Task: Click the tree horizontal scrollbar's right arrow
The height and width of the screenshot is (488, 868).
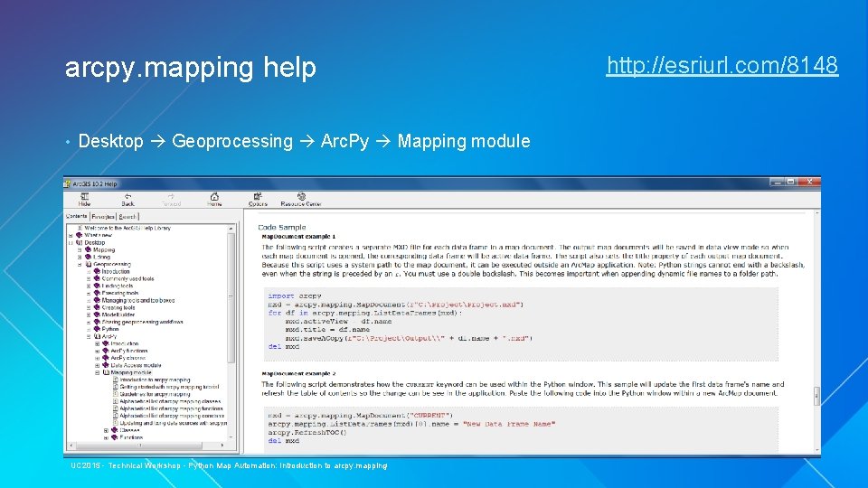Action: point(222,445)
